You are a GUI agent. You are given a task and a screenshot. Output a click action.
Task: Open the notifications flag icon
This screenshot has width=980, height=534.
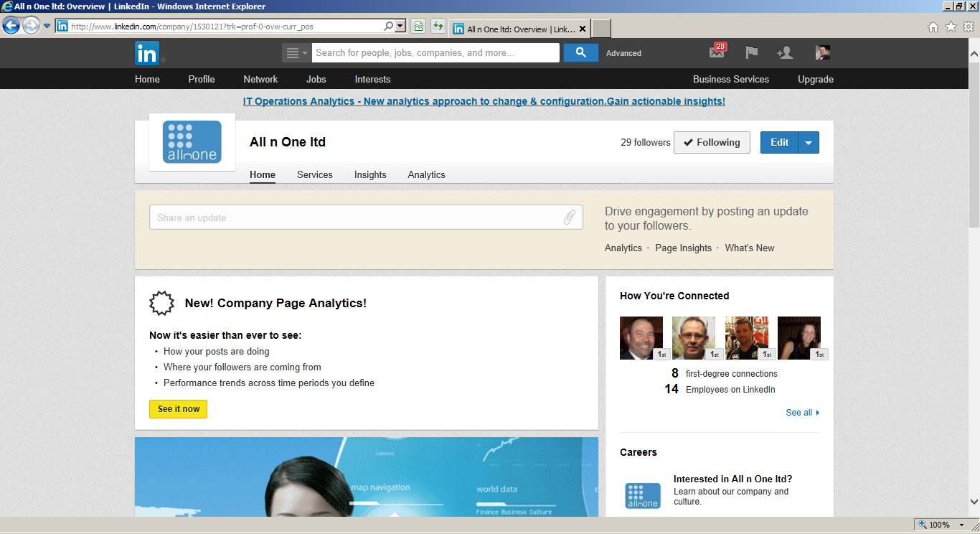[x=751, y=52]
